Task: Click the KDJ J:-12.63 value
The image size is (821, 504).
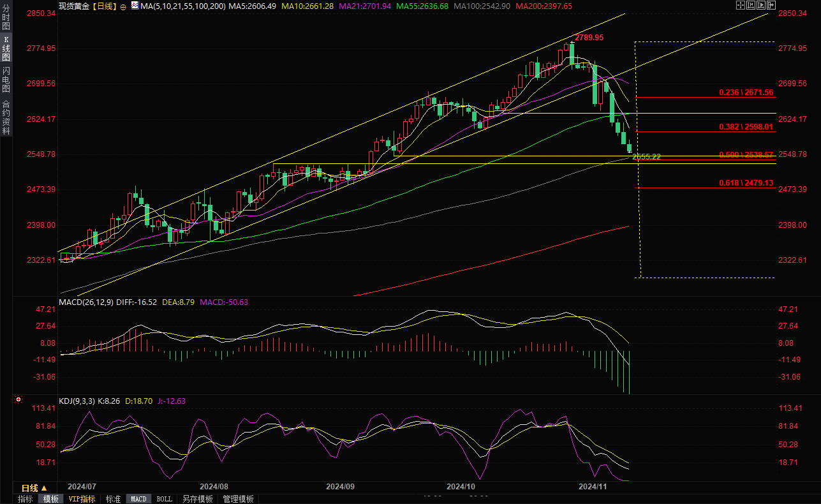Action: point(172,401)
